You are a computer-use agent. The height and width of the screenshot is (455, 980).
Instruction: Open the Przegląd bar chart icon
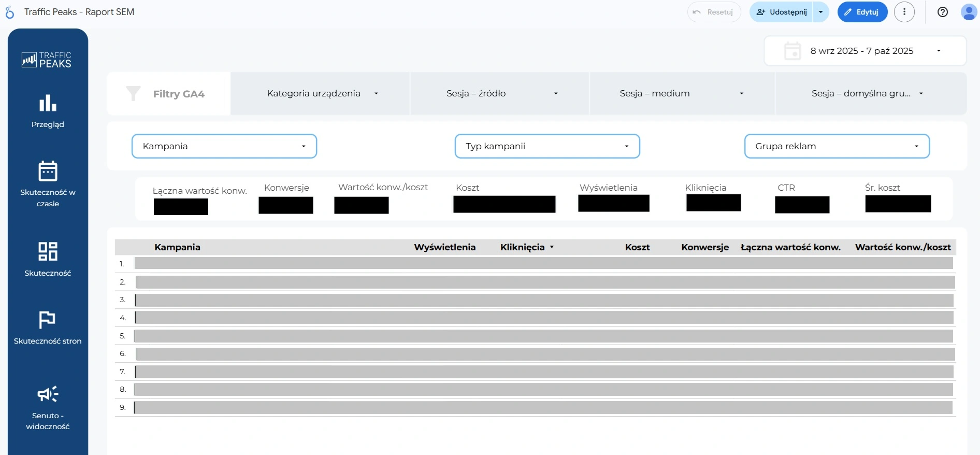click(x=48, y=103)
